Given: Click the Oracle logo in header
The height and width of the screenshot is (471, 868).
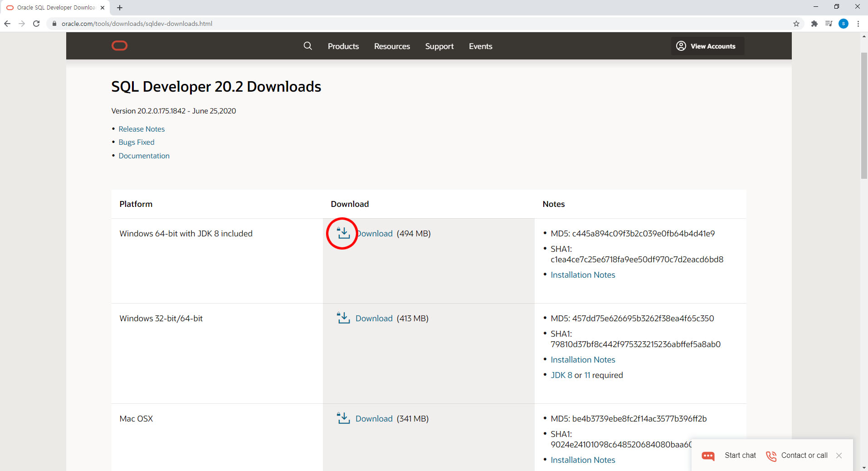Looking at the screenshot, I should coord(120,46).
